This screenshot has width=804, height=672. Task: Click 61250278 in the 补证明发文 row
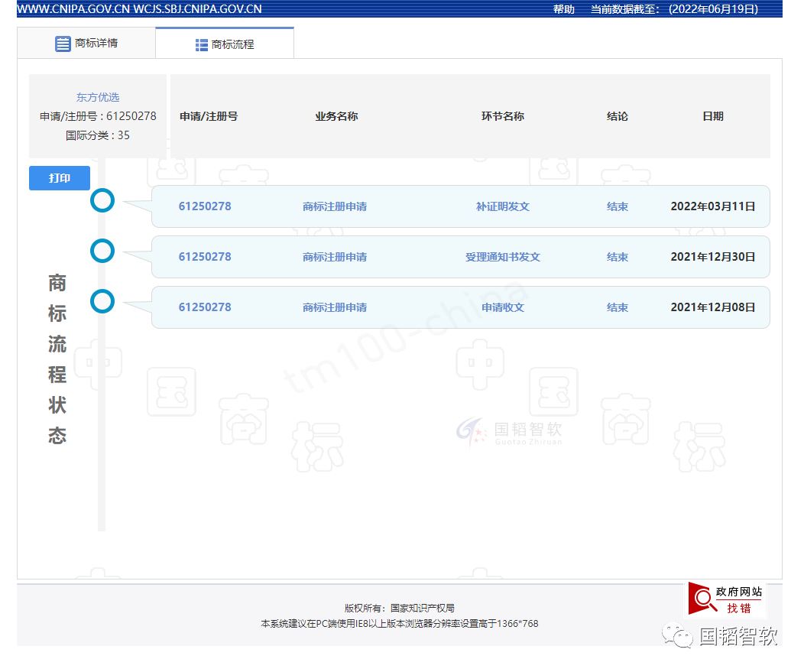[x=205, y=206]
